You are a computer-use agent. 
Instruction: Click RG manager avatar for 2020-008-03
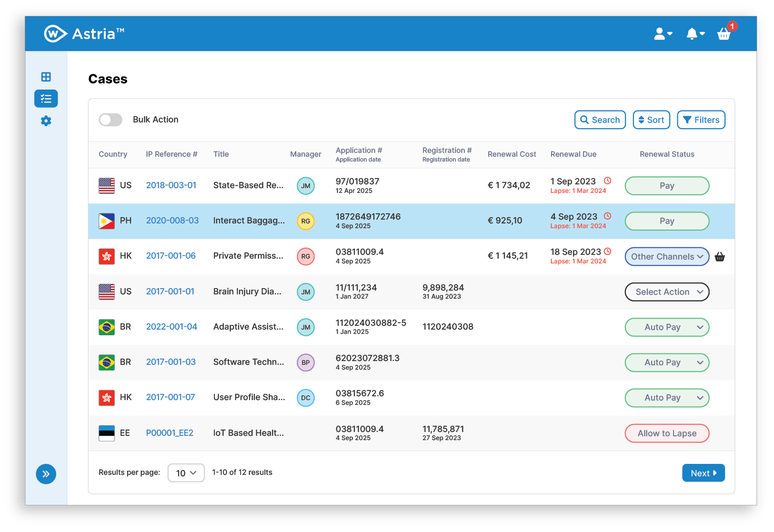coord(306,221)
